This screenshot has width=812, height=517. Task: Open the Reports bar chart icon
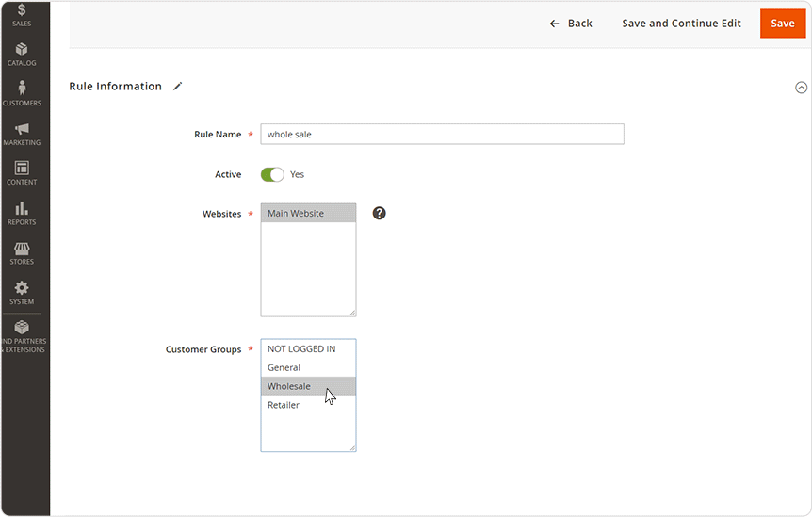click(x=22, y=213)
